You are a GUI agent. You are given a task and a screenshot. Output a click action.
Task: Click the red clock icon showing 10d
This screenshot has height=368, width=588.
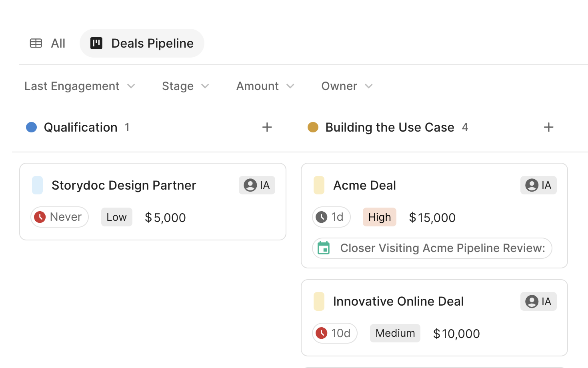(x=322, y=333)
